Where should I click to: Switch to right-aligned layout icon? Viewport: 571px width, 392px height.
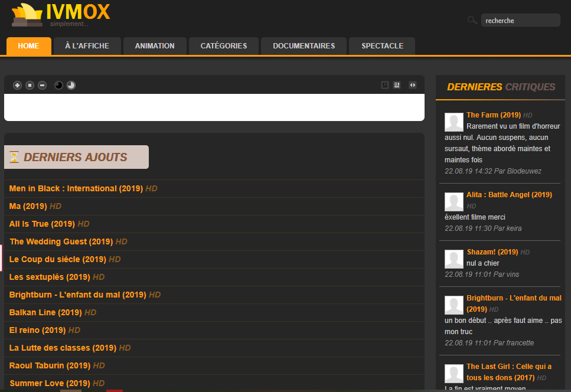click(x=397, y=85)
